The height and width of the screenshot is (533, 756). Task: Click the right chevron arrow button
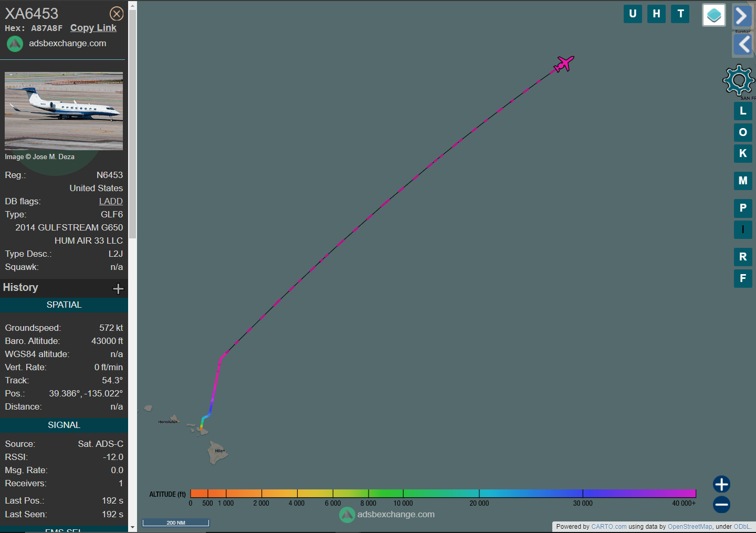tap(742, 16)
